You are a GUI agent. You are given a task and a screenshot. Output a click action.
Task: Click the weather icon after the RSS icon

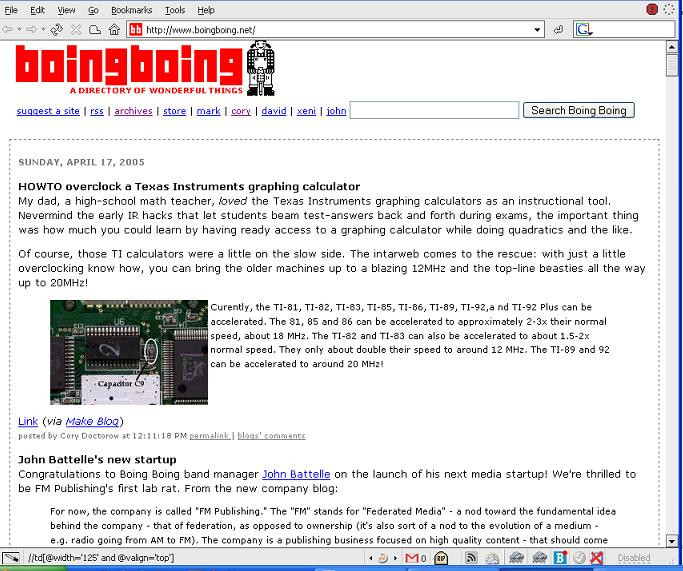click(493, 557)
